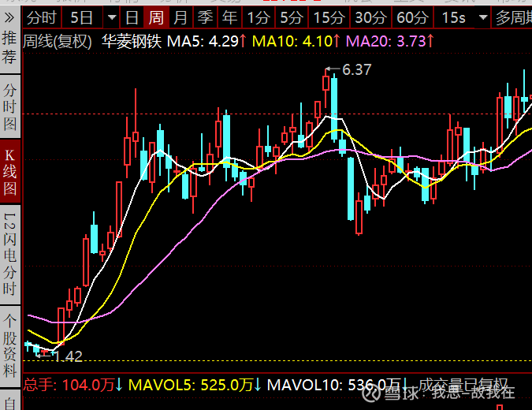
Task: Select the 5日 period button
Action: pyautogui.click(x=82, y=17)
